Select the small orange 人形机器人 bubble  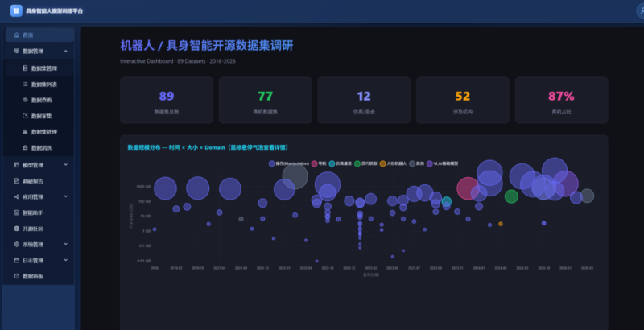click(x=500, y=224)
